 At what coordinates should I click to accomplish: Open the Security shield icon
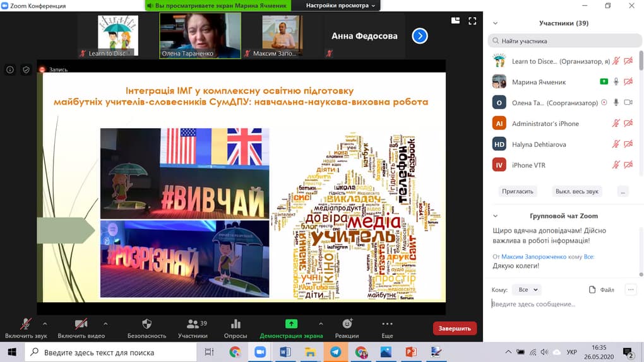point(146,324)
